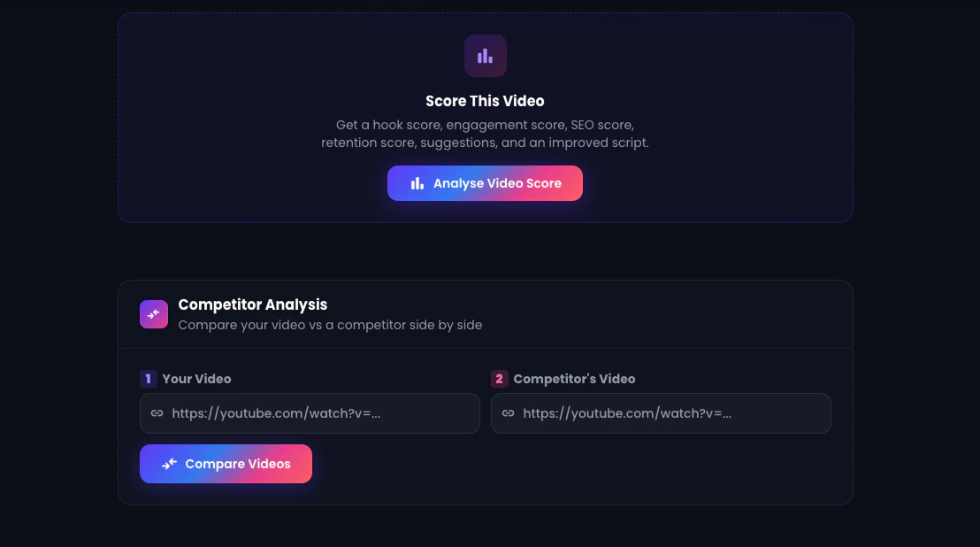This screenshot has height=547, width=980.
Task: Click the Competitor's Video label
Action: (x=574, y=379)
